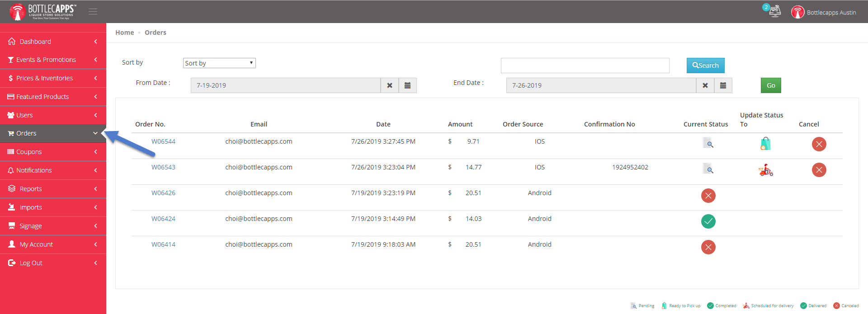This screenshot has height=314, width=868.
Task: Click the Current Status column header
Action: pos(706,124)
